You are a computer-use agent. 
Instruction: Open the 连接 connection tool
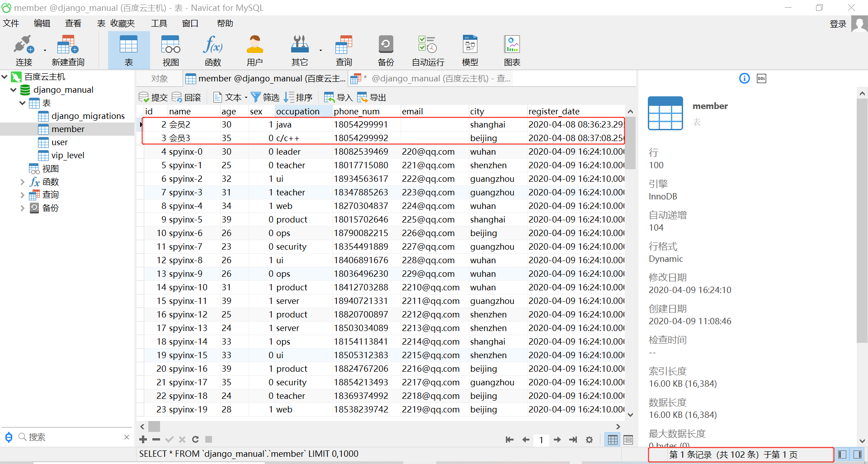pos(24,50)
